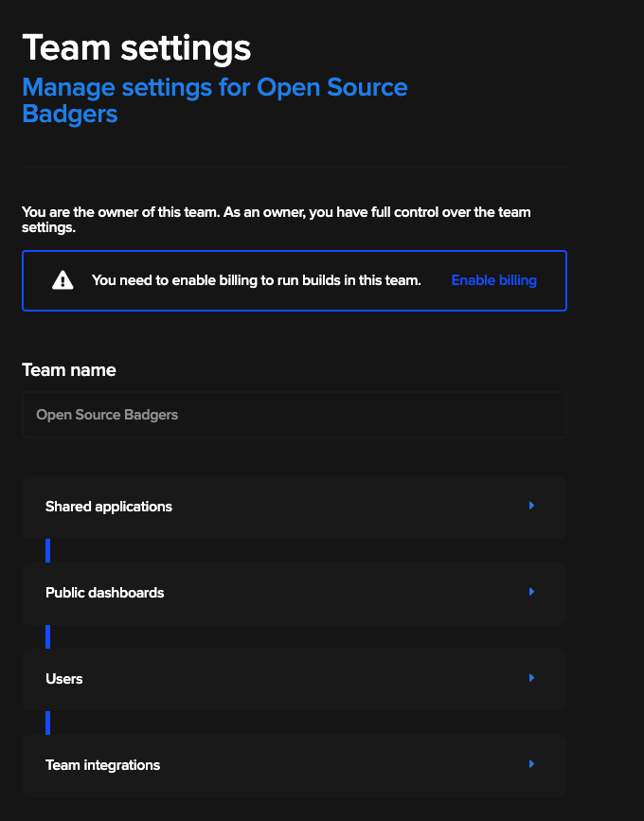Focus the Team name input field
644x821 pixels.
coord(295,415)
